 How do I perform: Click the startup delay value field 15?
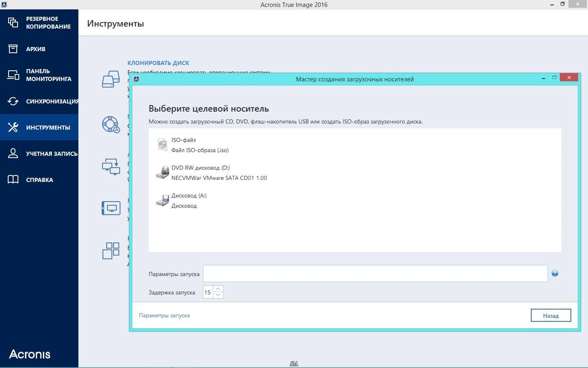click(208, 292)
